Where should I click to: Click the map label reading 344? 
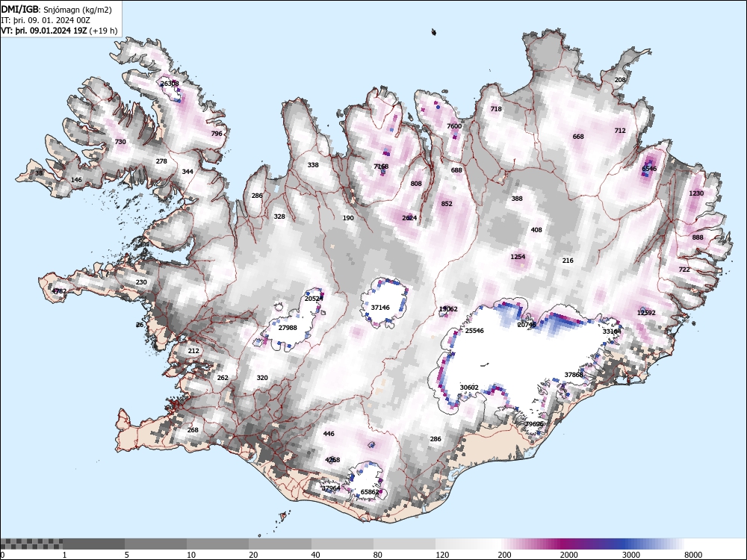[187, 172]
